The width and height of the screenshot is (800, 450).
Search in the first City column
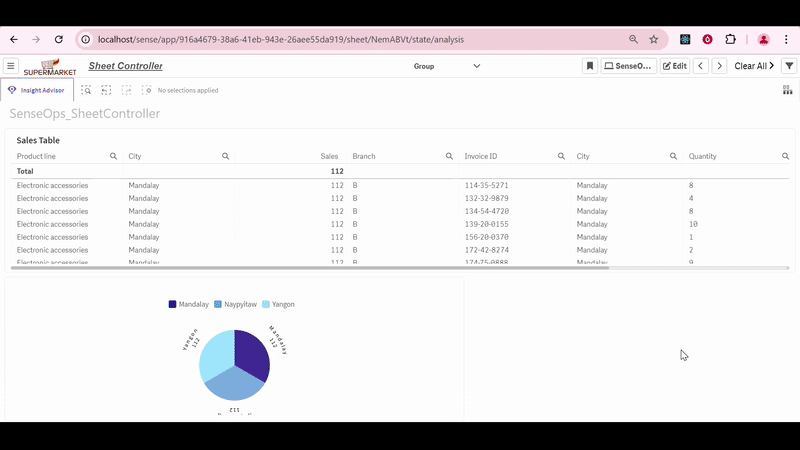[x=225, y=156]
